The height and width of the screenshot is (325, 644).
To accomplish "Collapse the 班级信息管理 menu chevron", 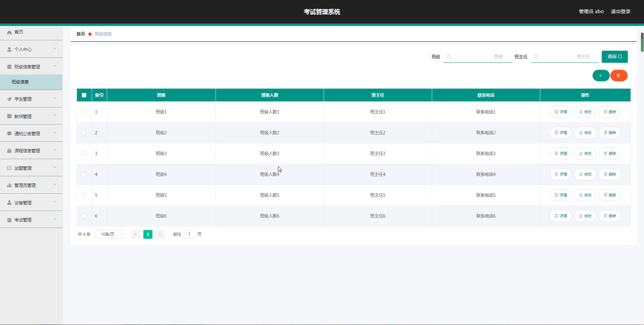I will point(55,66).
